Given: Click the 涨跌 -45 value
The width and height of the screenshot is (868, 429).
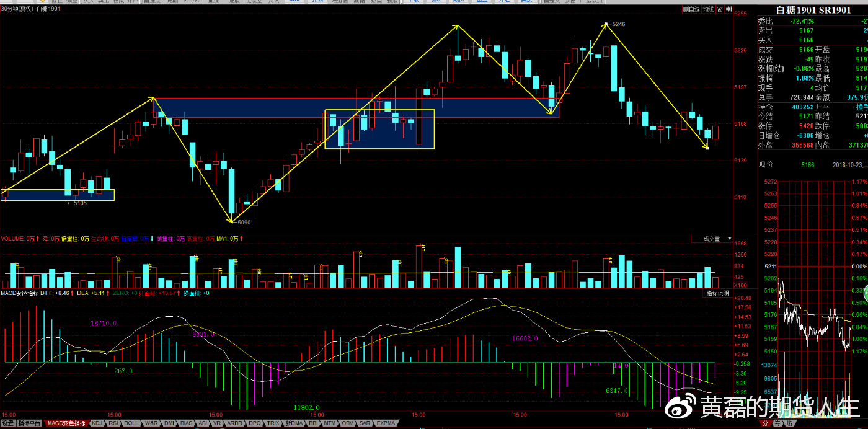Looking at the screenshot, I should 808,59.
